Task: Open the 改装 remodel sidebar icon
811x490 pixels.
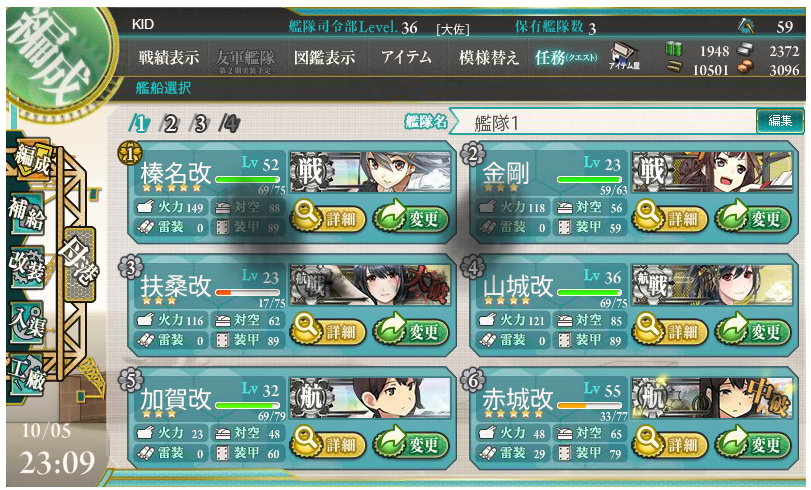Action: pos(27,266)
